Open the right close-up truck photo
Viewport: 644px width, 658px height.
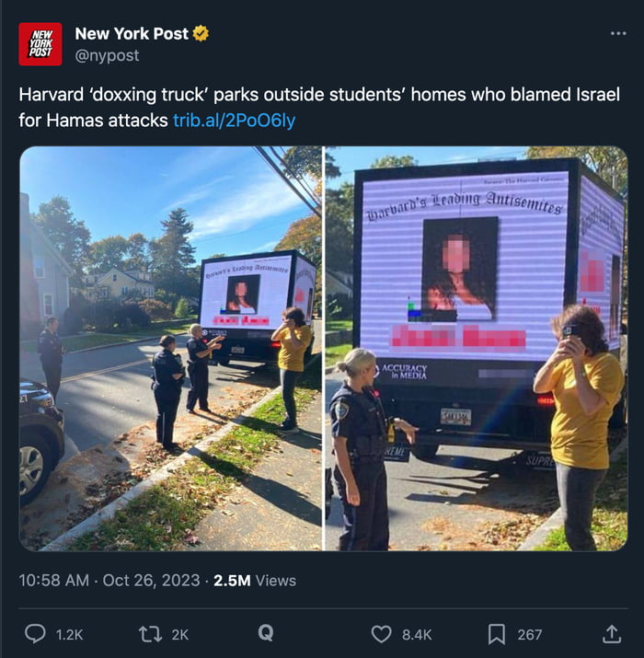pos(477,348)
